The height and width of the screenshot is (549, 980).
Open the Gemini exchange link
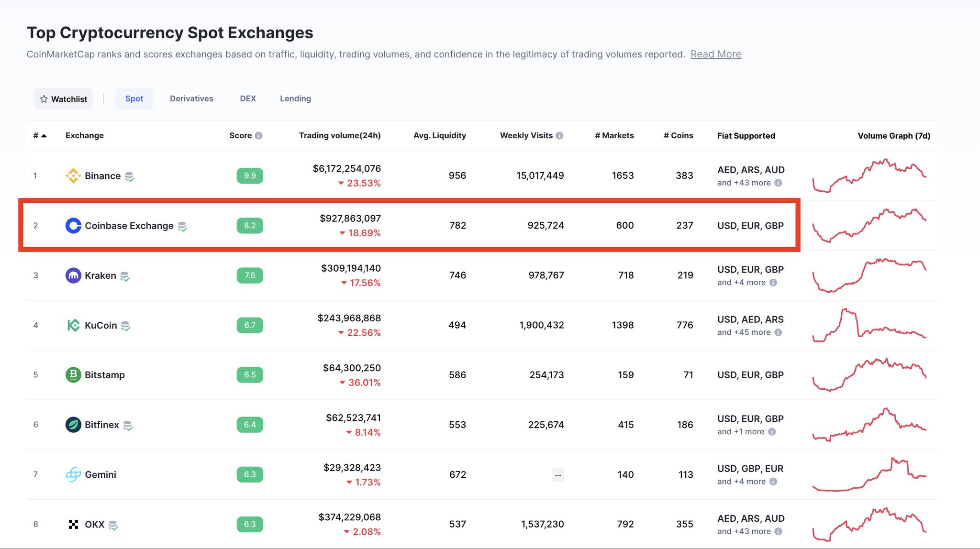click(x=100, y=474)
